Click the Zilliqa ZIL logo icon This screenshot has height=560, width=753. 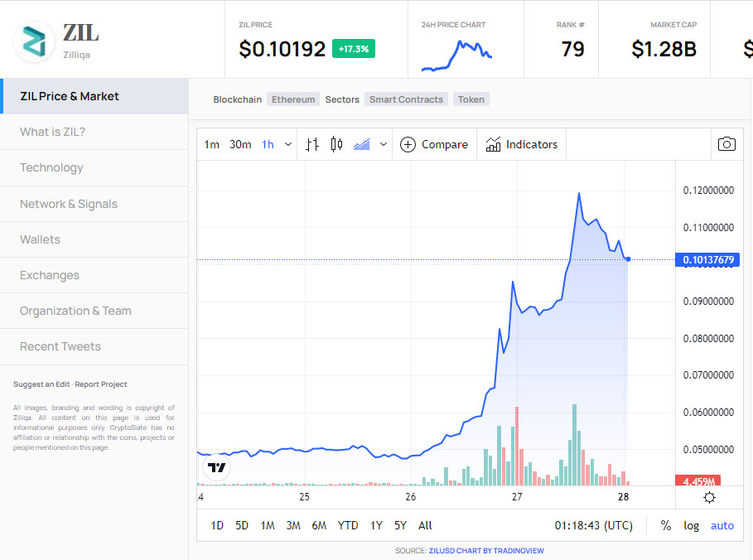[35, 41]
